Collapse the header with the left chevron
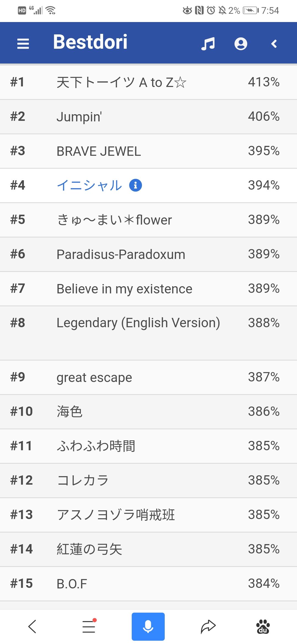 274,44
